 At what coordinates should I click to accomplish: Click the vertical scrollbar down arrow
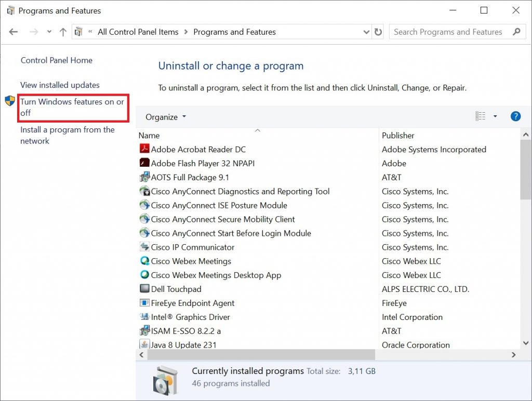tap(526, 343)
